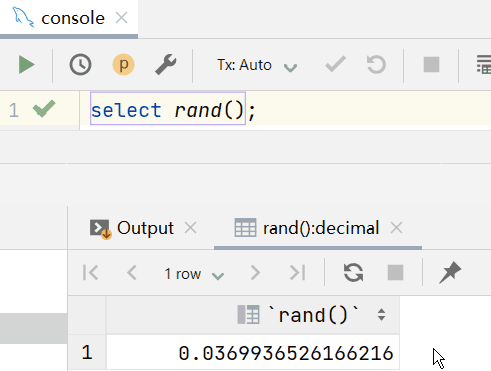The image size is (491, 371).
Task: Select row number 1 in the result grid
Action: pyautogui.click(x=87, y=352)
